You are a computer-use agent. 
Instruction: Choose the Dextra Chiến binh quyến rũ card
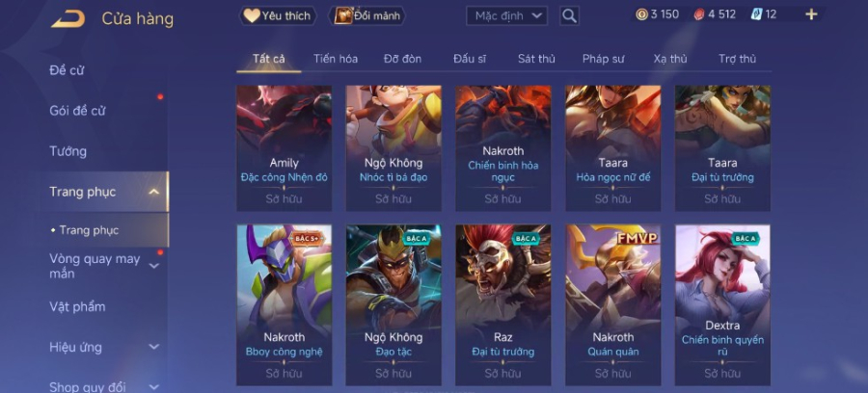722,304
